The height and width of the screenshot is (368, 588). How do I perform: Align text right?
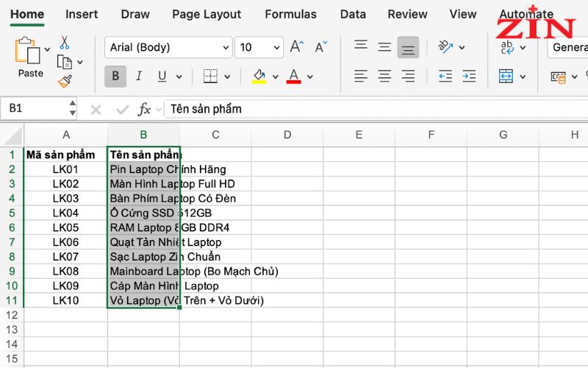pyautogui.click(x=408, y=77)
